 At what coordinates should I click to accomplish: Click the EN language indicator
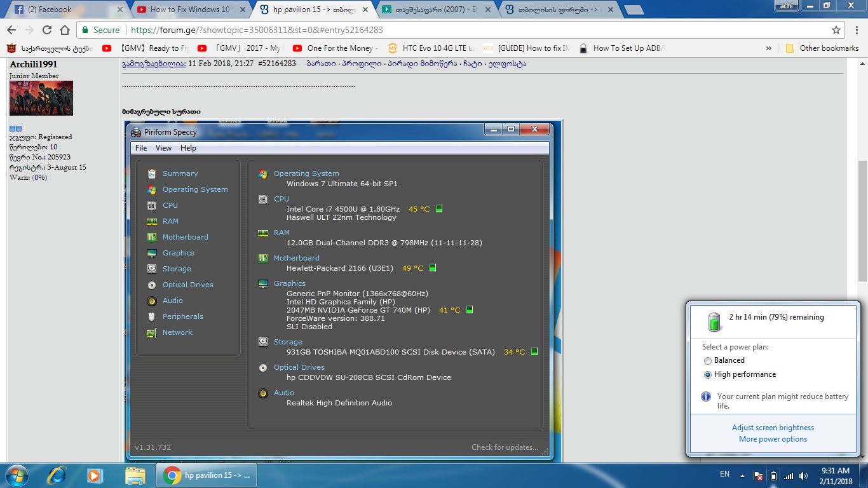[724, 475]
